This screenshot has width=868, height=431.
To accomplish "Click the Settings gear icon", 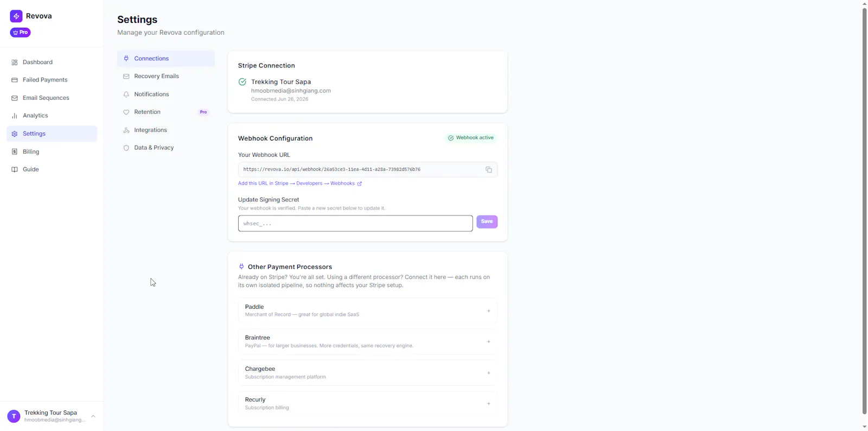I will pyautogui.click(x=15, y=134).
